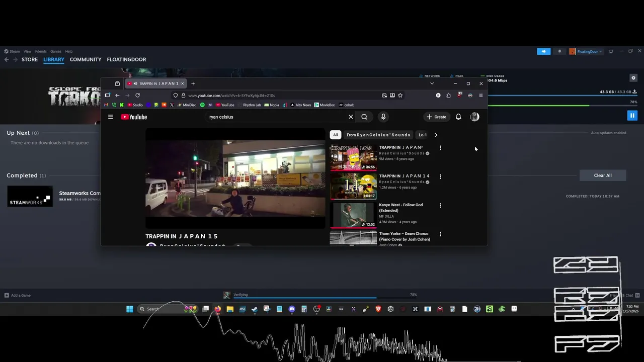Switch Steam to Big Picture mode icon
The height and width of the screenshot is (362, 644).
pos(611,51)
